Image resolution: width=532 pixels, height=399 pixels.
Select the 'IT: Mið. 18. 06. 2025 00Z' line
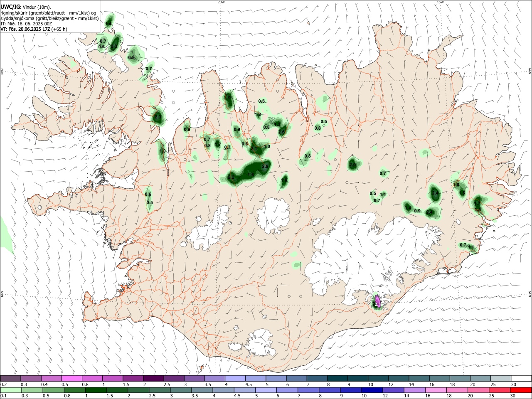click(x=26, y=24)
